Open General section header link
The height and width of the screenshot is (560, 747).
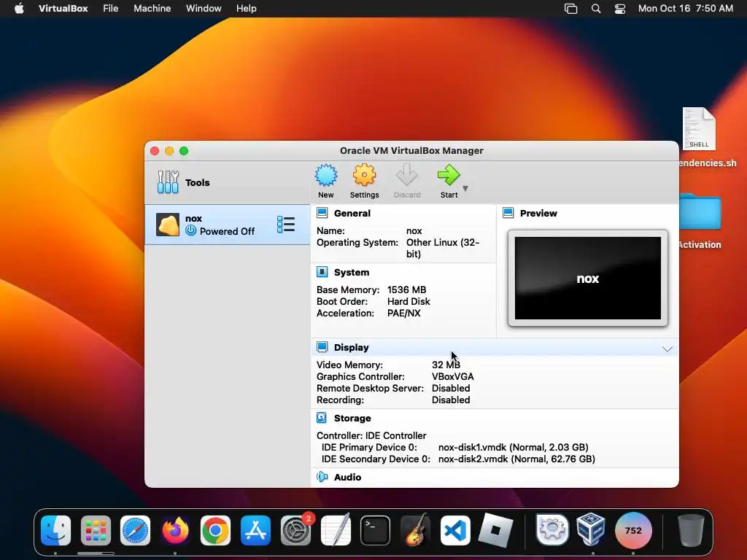[352, 214]
